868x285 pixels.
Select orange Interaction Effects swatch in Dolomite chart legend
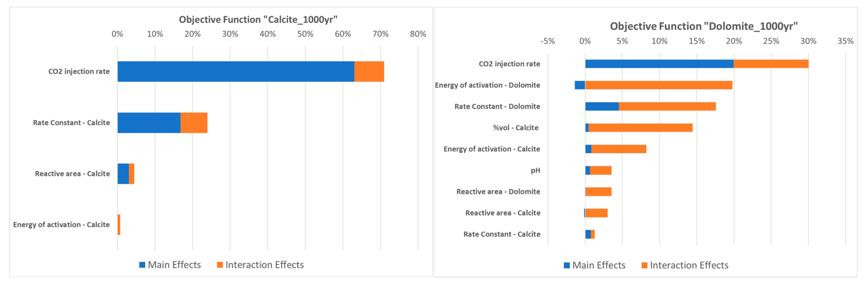click(644, 266)
